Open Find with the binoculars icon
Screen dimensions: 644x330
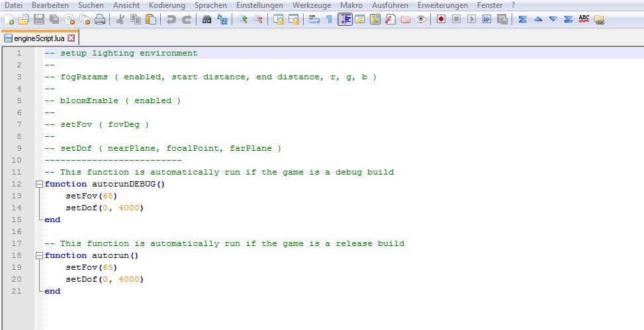[x=207, y=19]
